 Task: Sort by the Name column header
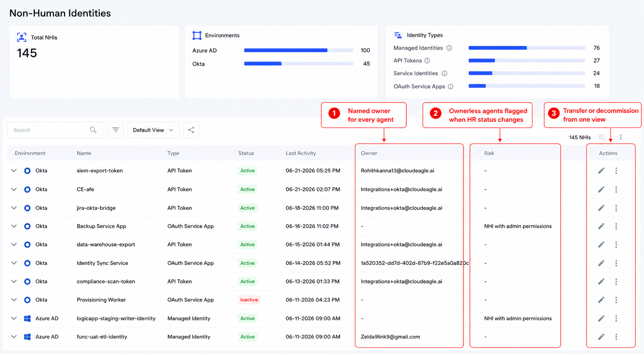pyautogui.click(x=84, y=153)
